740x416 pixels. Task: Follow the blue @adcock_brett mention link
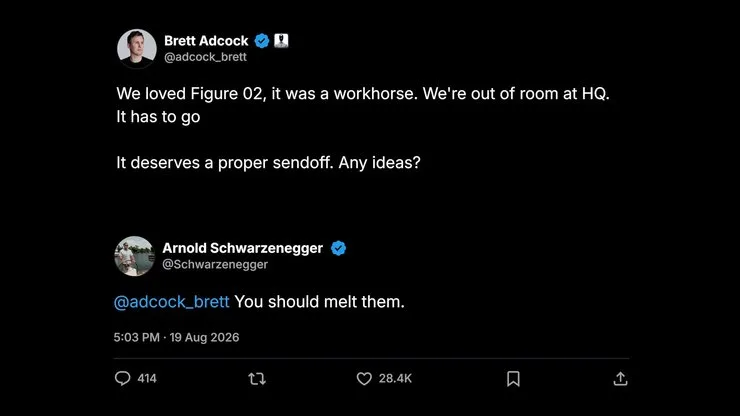(x=172, y=302)
